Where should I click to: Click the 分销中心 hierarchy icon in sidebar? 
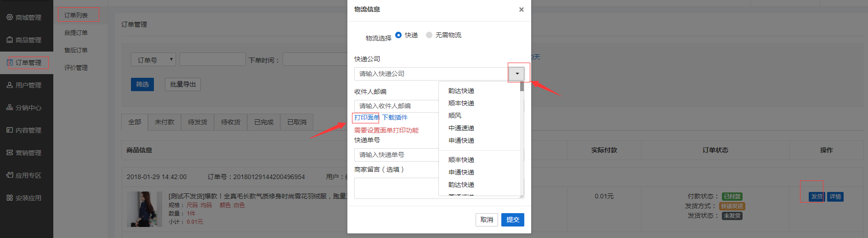coord(10,107)
